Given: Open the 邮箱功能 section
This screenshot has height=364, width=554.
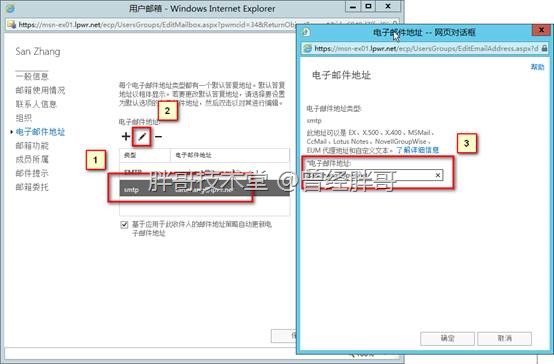Looking at the screenshot, I should click(x=32, y=146).
